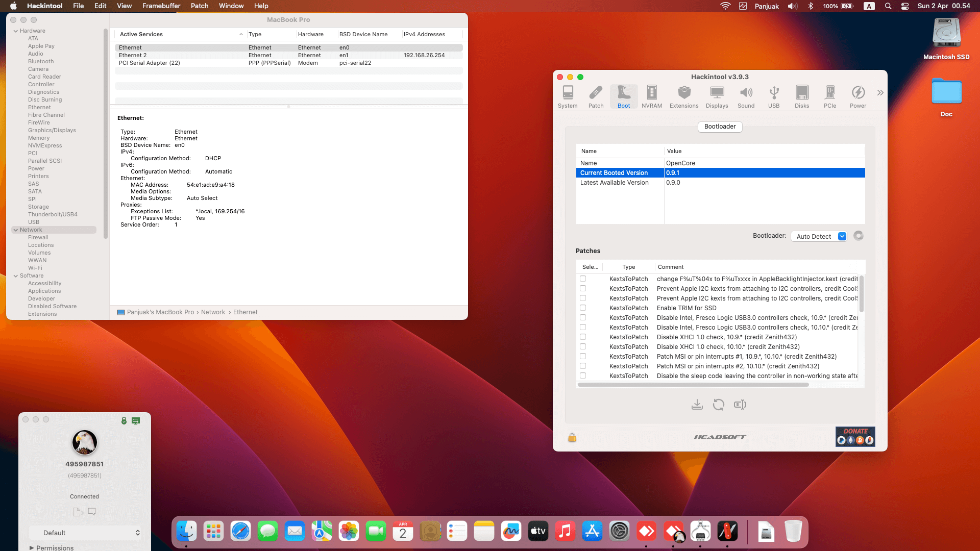Screen dimensions: 980x551
Task: Check the 'Disable XHCI 1.0 check, 10.9' patch
Action: [583, 337]
